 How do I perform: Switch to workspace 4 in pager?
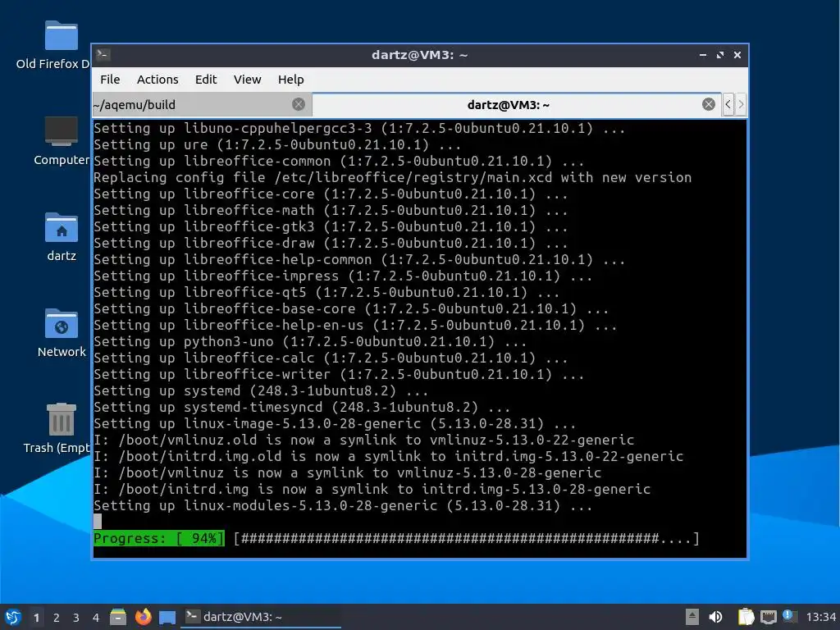click(96, 618)
